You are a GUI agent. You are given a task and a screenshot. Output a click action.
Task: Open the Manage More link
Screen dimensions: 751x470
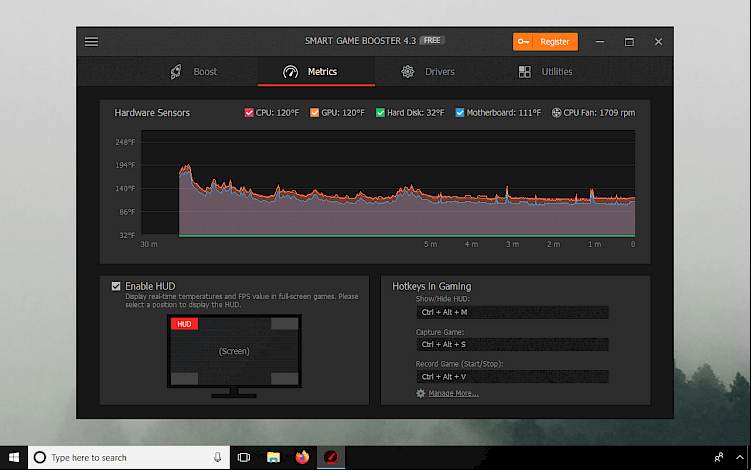click(x=453, y=393)
